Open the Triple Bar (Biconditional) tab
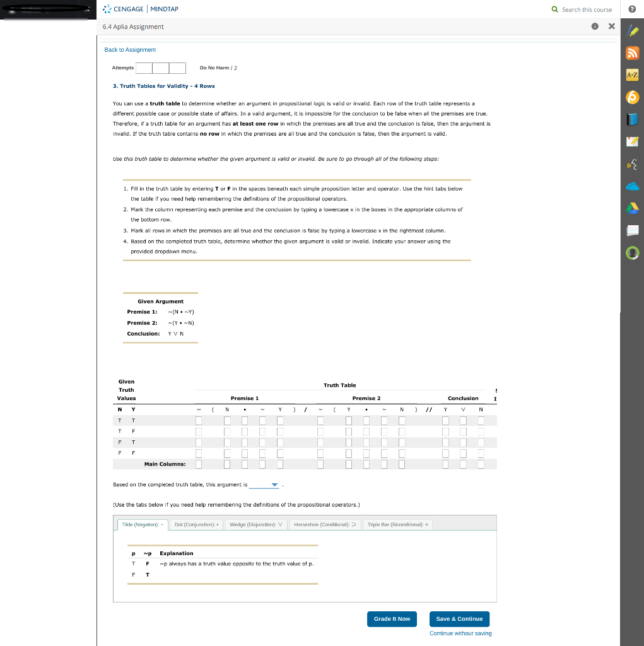Screen dimensions: 644x646 click(397, 523)
